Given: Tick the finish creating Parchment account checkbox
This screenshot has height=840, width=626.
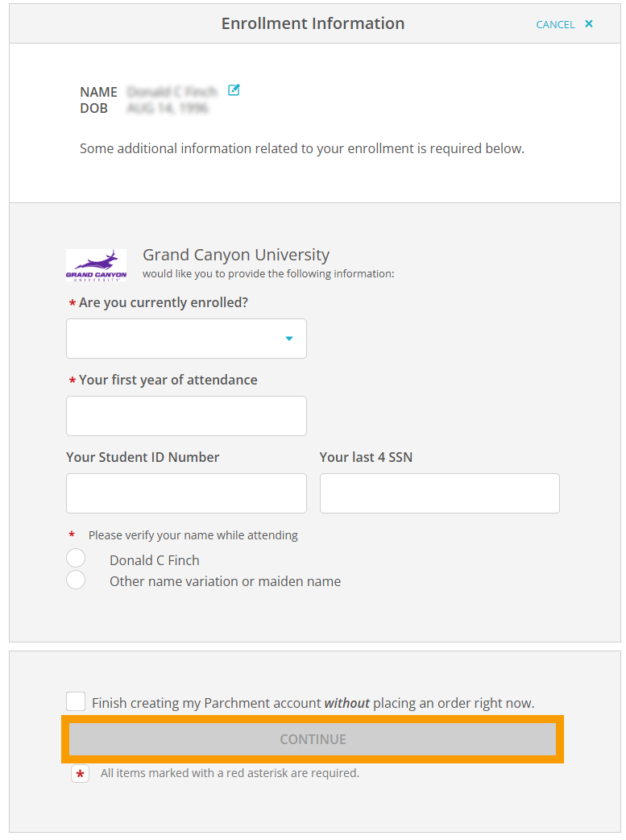Looking at the screenshot, I should (x=76, y=701).
